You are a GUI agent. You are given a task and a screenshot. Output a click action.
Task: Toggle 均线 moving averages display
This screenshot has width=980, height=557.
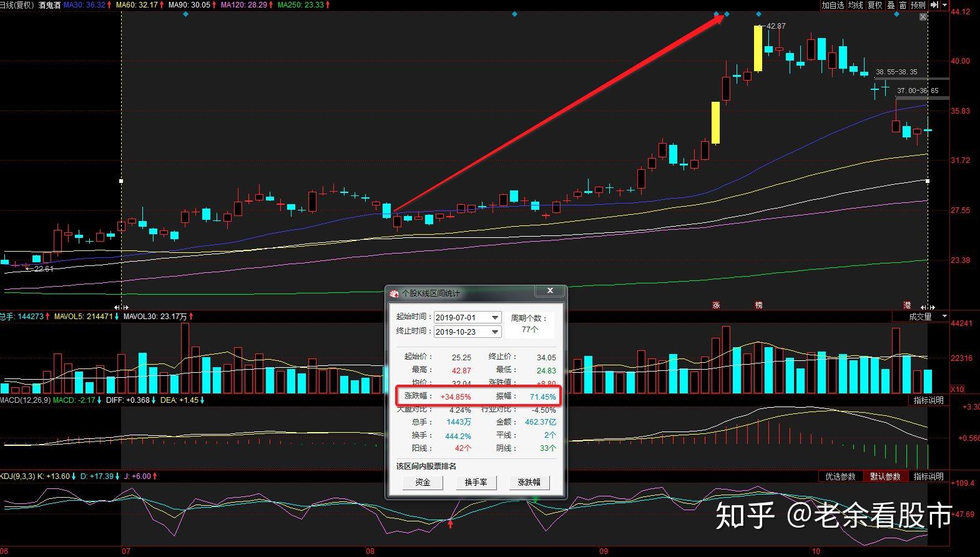click(x=855, y=5)
